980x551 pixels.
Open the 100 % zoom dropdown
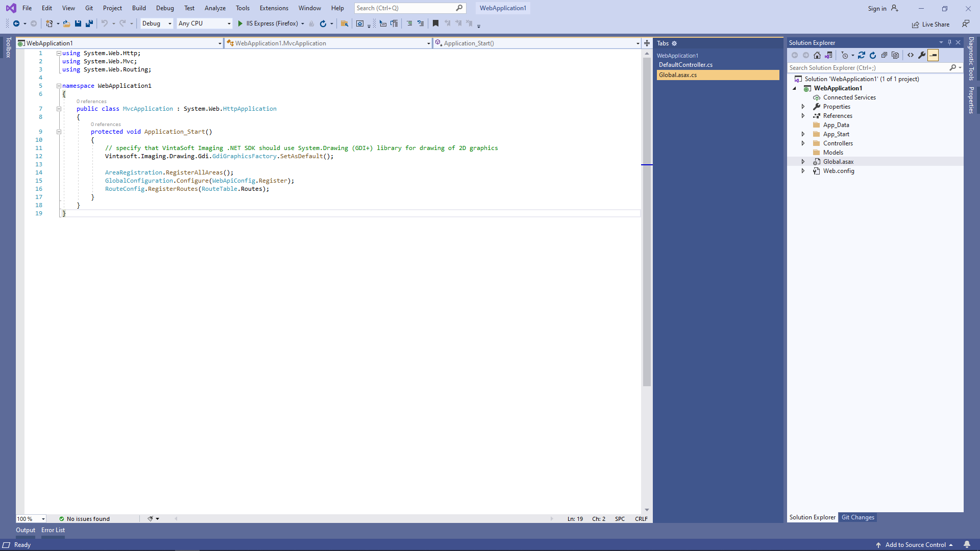pyautogui.click(x=31, y=519)
